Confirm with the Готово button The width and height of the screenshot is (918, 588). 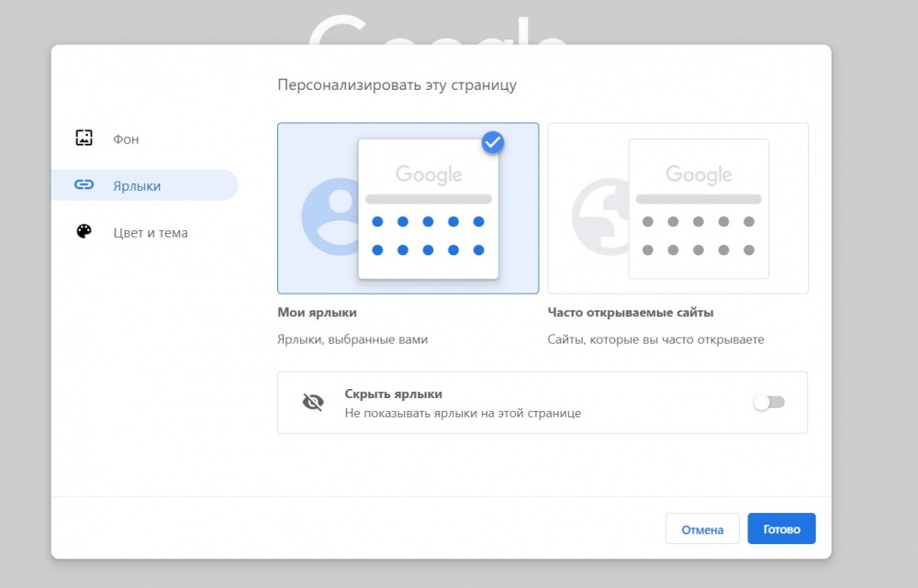pyautogui.click(x=781, y=529)
